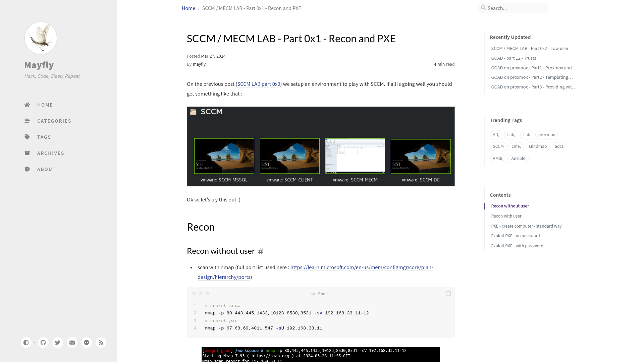Click the '4 min read' text
644x362 pixels.
[x=444, y=64]
